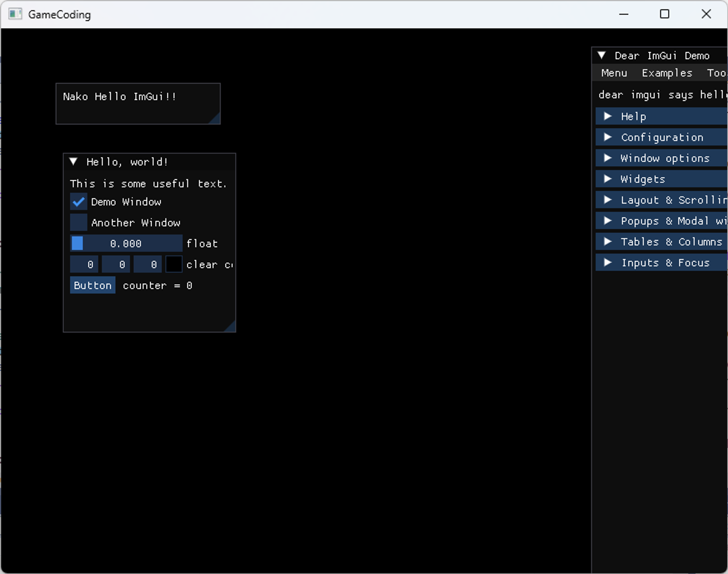Uncheck the Demo Window checkbox
The image size is (728, 574).
tap(79, 202)
